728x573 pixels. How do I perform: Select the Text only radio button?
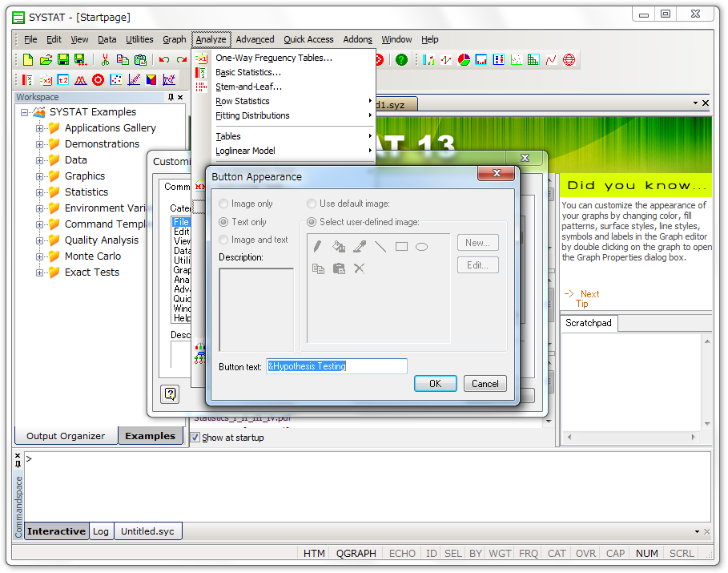click(x=223, y=222)
